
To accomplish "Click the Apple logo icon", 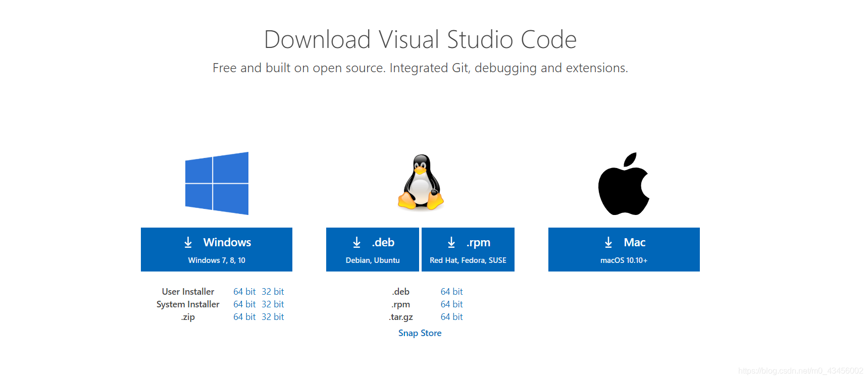I will [624, 184].
